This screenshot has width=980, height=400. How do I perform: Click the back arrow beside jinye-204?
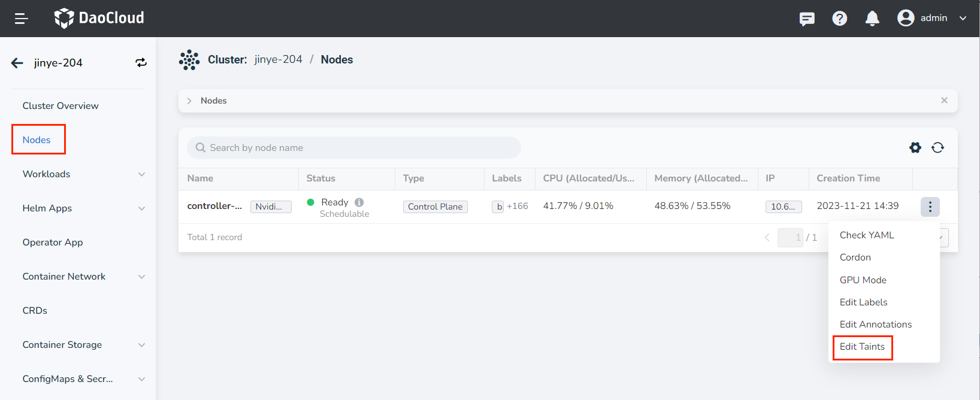17,63
